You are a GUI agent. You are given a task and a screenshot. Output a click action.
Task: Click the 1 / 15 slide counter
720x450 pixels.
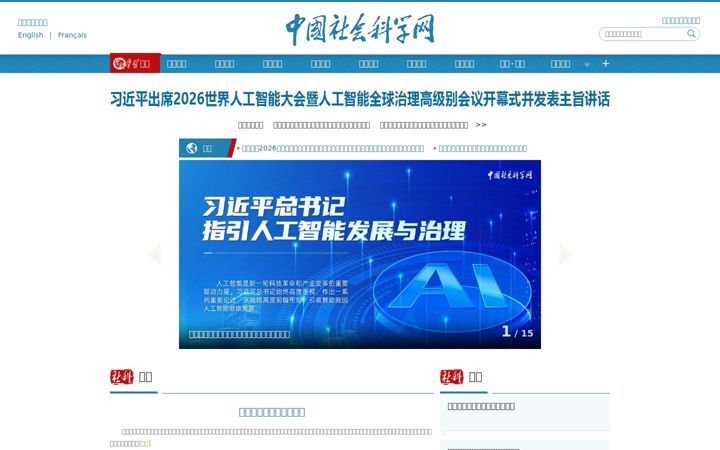click(x=518, y=332)
